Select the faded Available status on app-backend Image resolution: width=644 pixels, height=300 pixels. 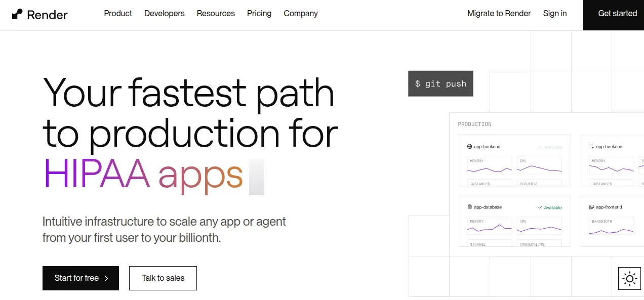[x=550, y=147]
